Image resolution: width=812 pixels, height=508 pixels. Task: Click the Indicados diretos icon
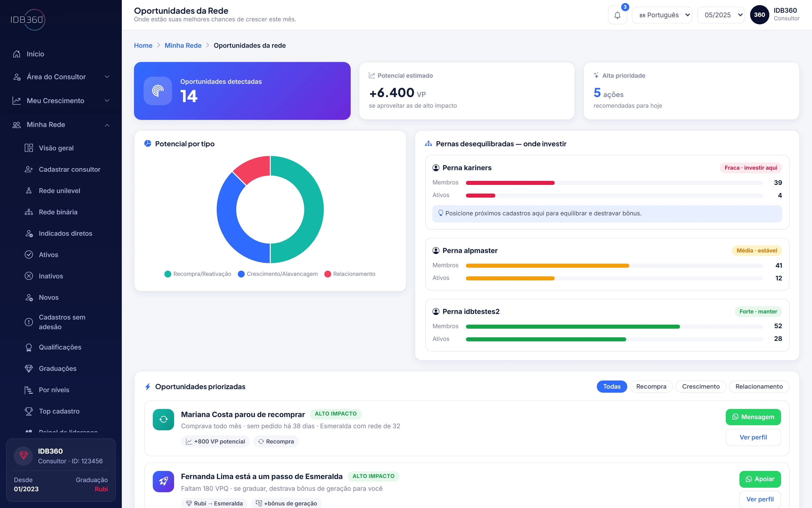(x=29, y=233)
